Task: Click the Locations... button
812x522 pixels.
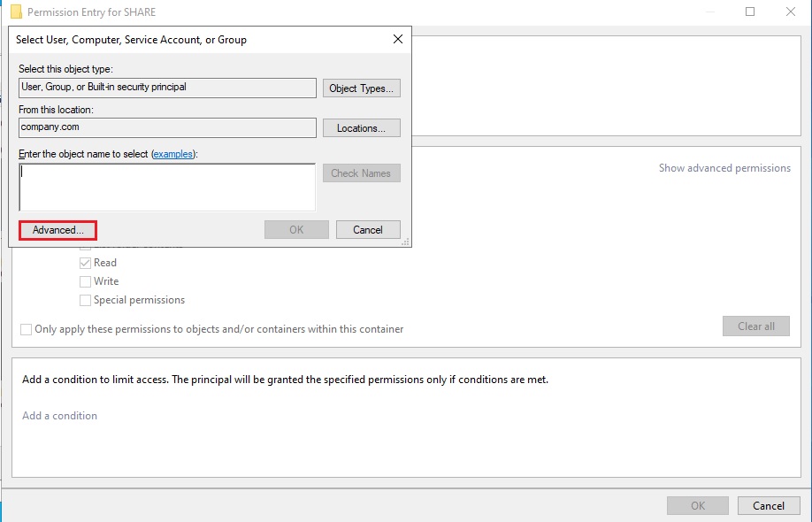Action: tap(362, 128)
